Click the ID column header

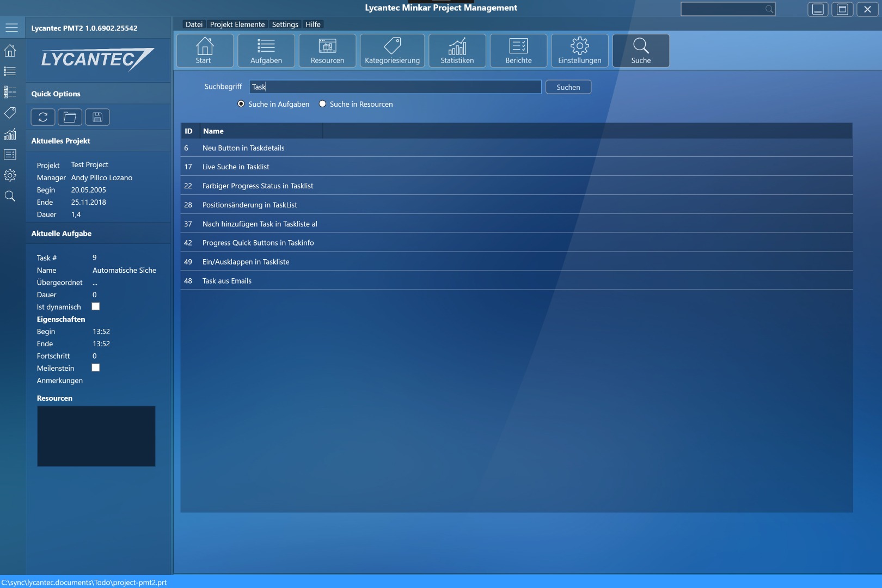pos(189,131)
